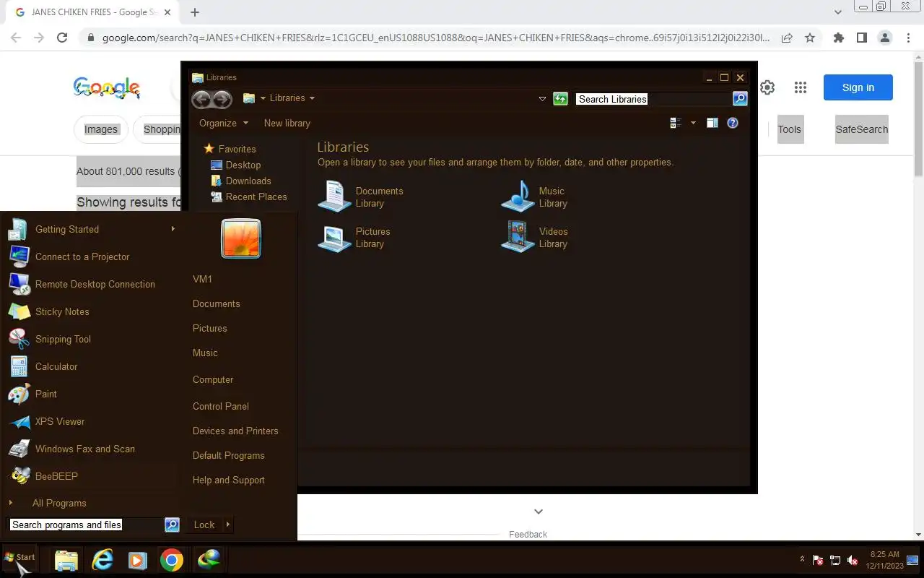This screenshot has height=578, width=924.
Task: Expand Getting Started submenu arrow
Action: tap(173, 229)
